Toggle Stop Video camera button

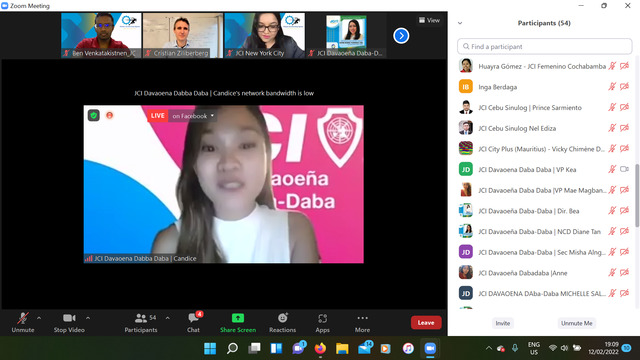click(x=69, y=322)
